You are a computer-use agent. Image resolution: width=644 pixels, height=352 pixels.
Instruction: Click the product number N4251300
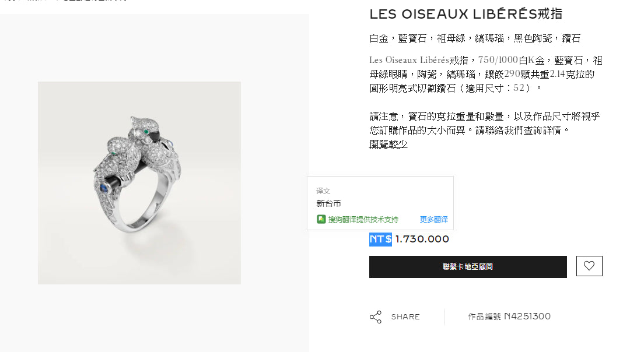(x=527, y=316)
